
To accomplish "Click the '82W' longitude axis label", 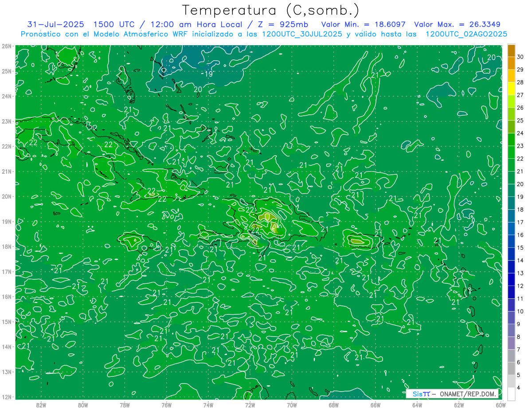I will click(x=41, y=405).
